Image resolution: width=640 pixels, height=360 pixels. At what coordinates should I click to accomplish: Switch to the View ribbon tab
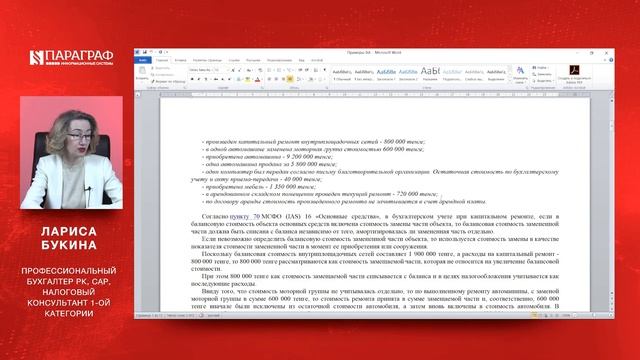coord(302,60)
